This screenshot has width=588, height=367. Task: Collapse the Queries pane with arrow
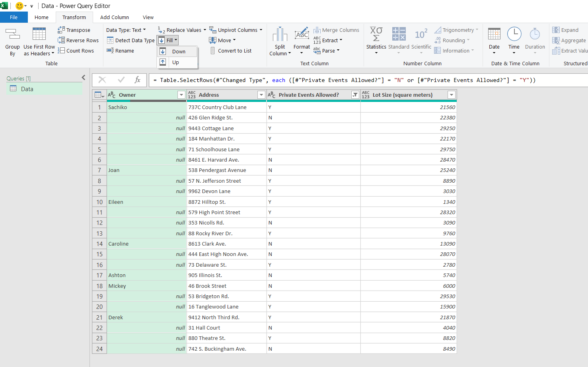(83, 78)
